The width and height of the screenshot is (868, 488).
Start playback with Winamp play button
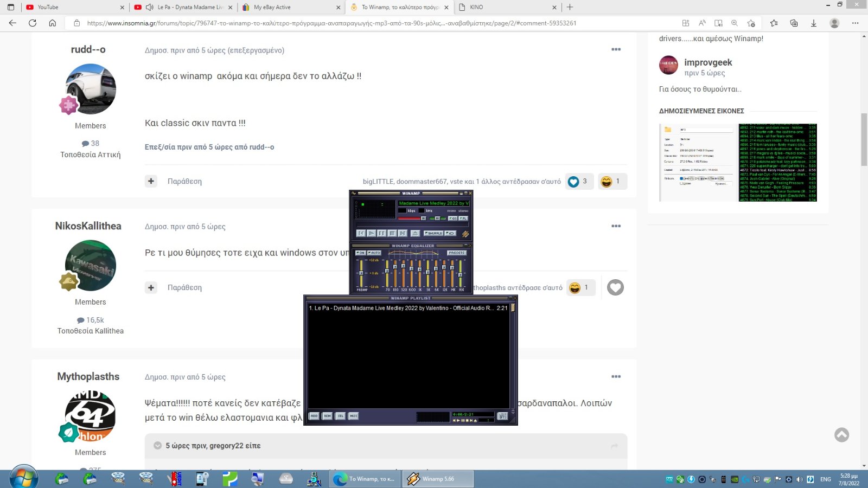372,233
